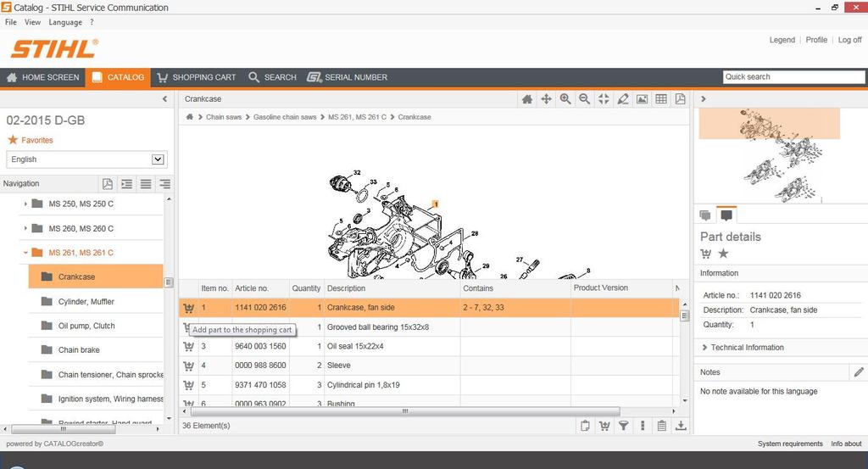The height and width of the screenshot is (469, 868).
Task: Open the ? help menu
Action: (92, 22)
